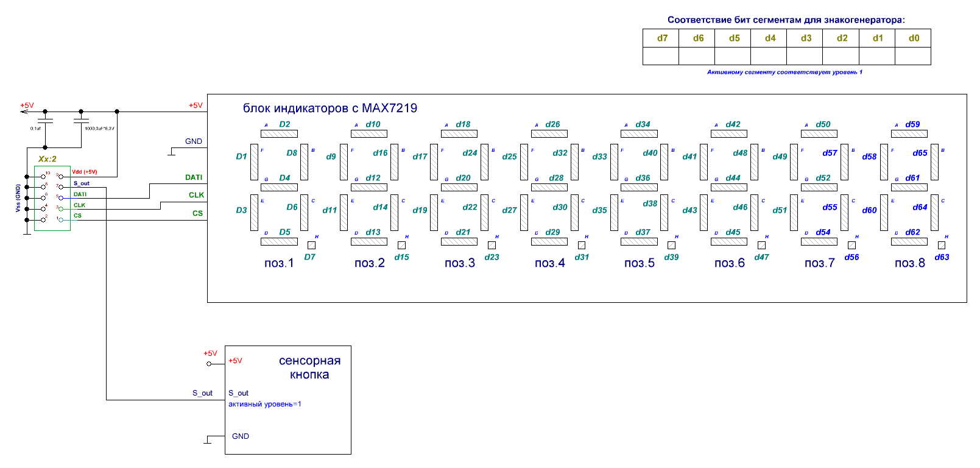980x468 pixels.
Task: Click the DATI input label on indicator block
Action: [194, 177]
